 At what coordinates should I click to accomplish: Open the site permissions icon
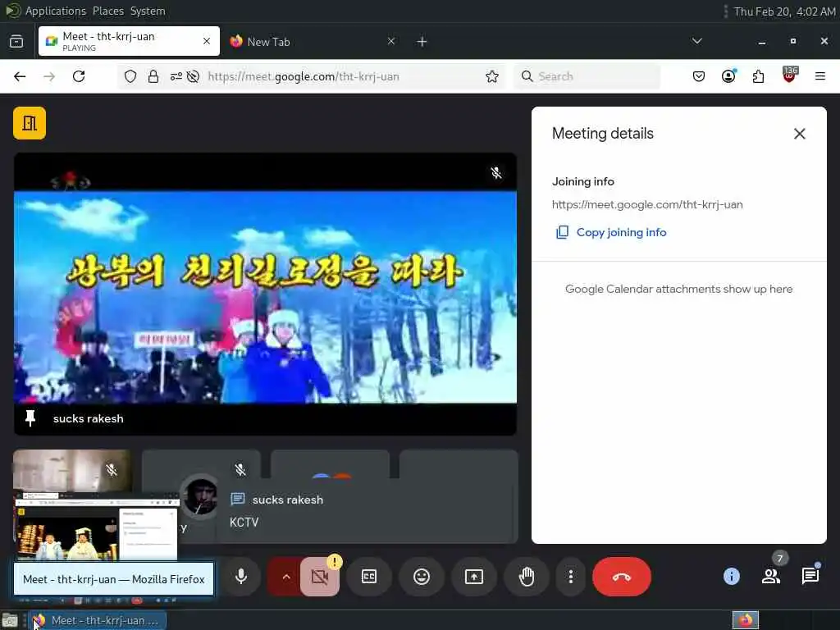click(176, 76)
